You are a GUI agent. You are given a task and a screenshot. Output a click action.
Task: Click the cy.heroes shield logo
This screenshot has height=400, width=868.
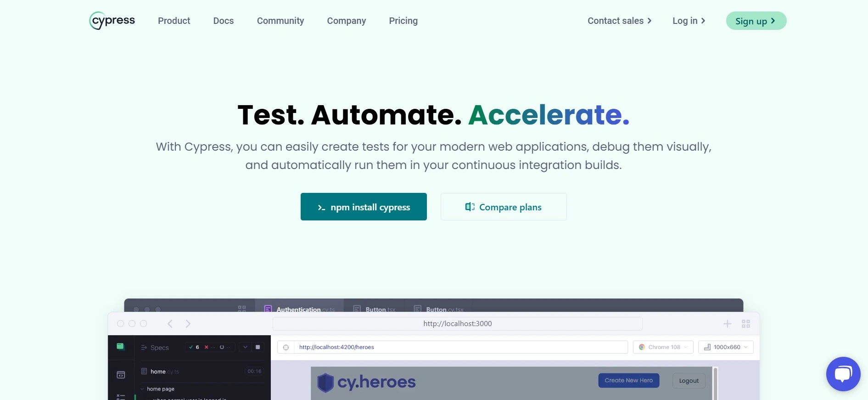pos(325,382)
